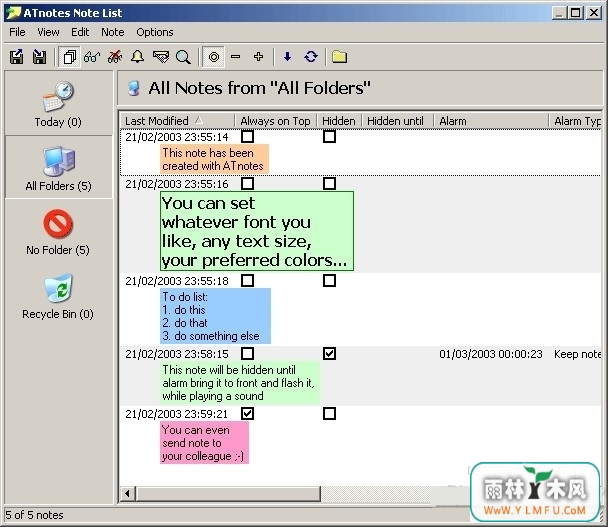Click alarm time 01/03/2003 00:00:23
This screenshot has width=608, height=527.
pyautogui.click(x=491, y=354)
